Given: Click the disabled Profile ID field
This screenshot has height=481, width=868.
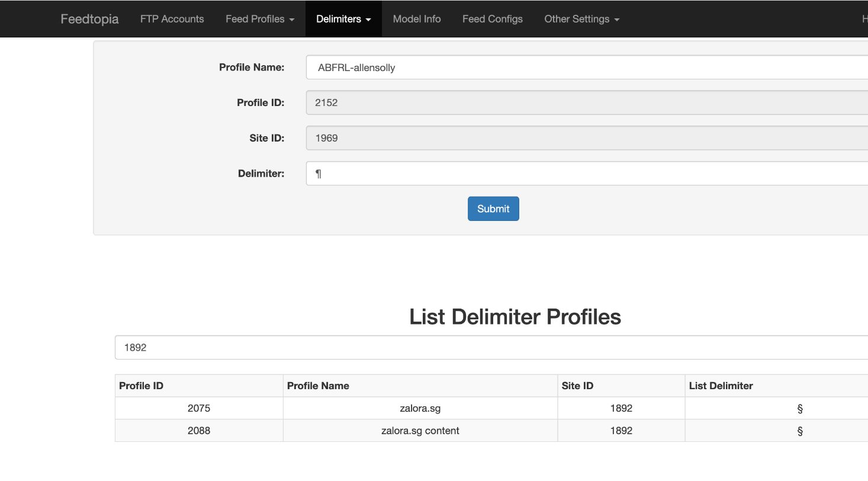Looking at the screenshot, I should coord(586,102).
